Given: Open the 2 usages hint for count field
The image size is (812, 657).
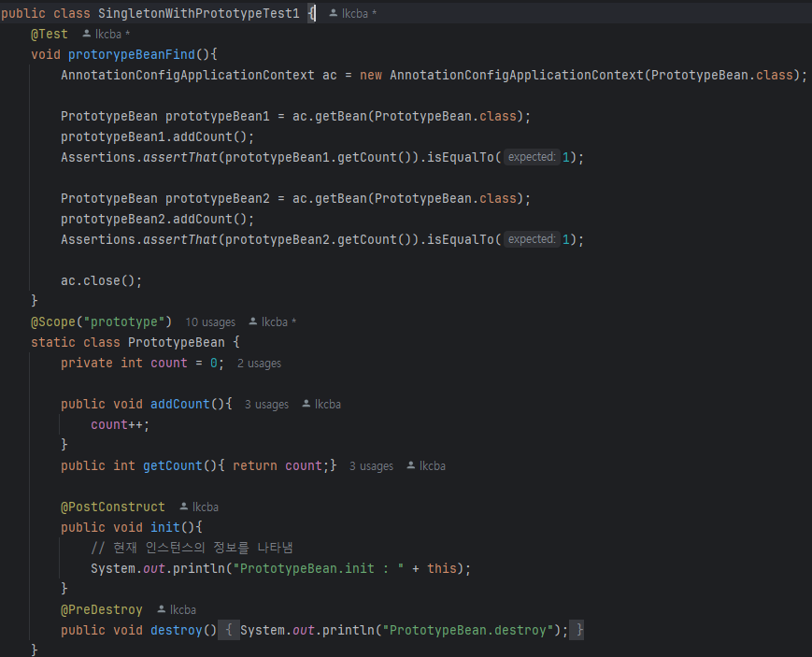Looking at the screenshot, I should [259, 364].
